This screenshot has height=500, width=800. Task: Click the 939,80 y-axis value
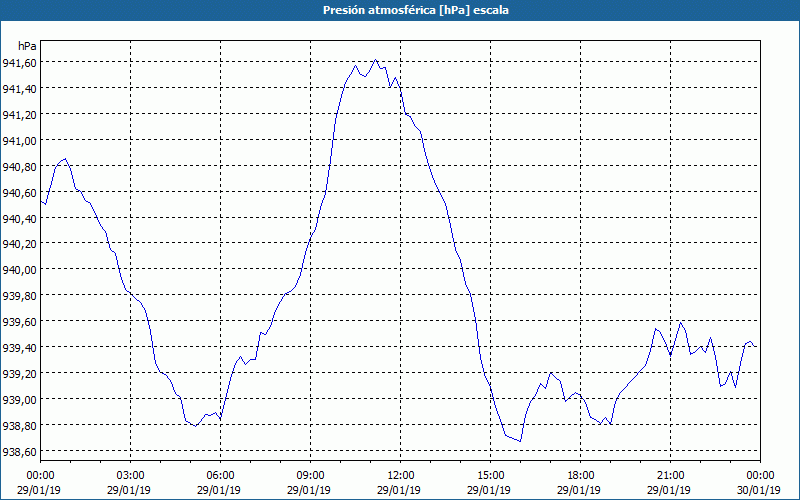point(19,296)
